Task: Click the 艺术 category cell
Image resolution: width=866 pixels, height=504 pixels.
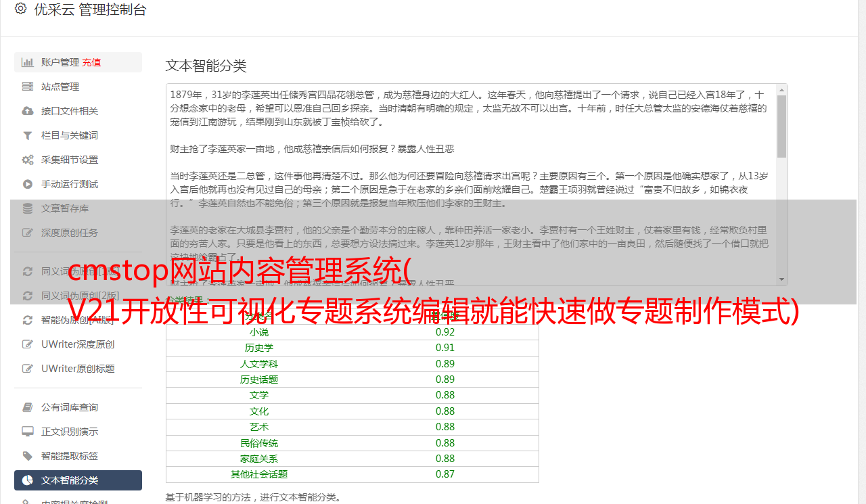Action: [259, 427]
